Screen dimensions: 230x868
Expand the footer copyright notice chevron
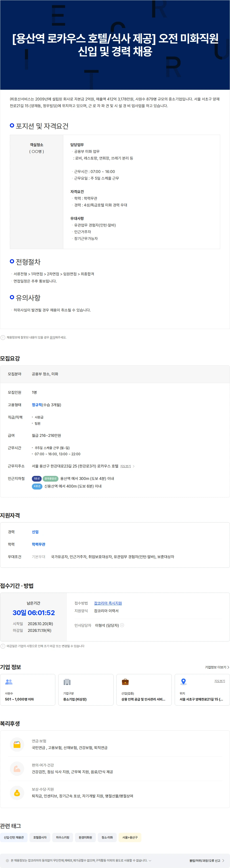pyautogui.click(x=150, y=860)
